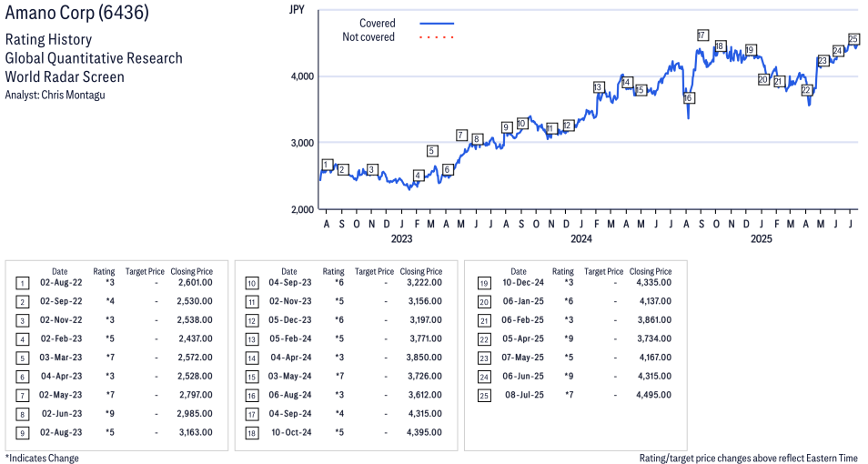
Task: Select chart marker 20 on the graph
Action: coord(763,80)
